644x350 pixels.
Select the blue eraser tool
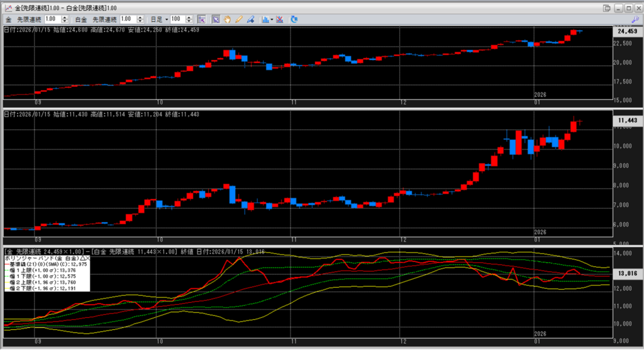coord(250,20)
